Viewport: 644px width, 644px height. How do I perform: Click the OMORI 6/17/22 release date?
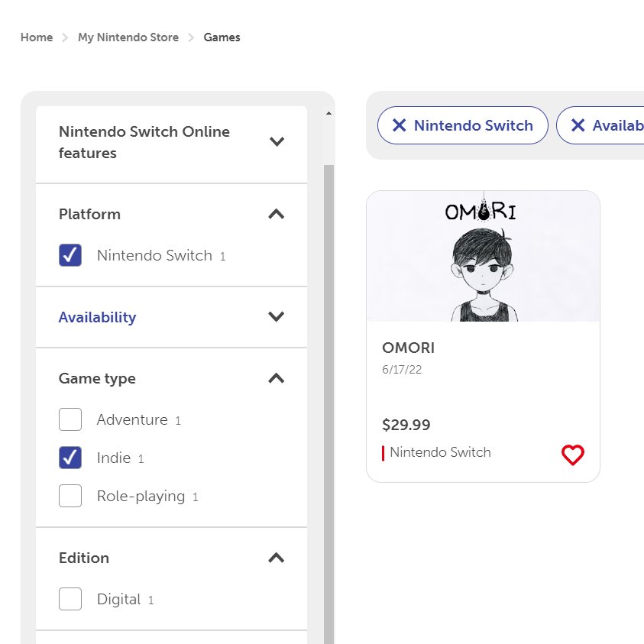(x=402, y=370)
